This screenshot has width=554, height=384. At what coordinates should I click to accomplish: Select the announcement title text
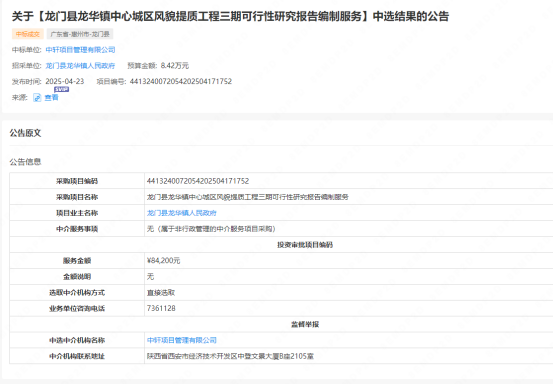point(230,16)
